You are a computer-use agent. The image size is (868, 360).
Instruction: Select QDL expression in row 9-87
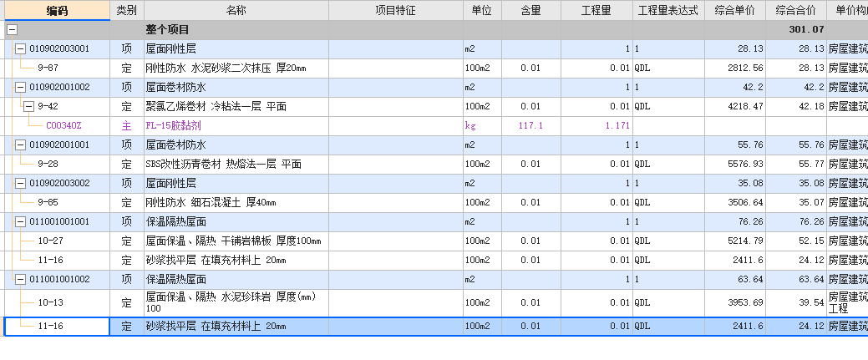click(668, 68)
